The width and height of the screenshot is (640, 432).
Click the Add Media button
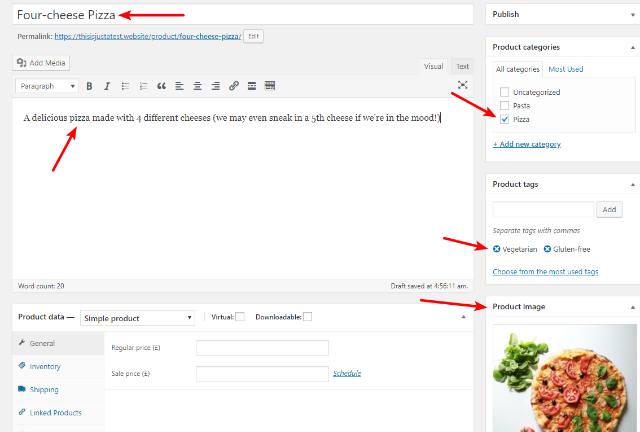click(41, 63)
